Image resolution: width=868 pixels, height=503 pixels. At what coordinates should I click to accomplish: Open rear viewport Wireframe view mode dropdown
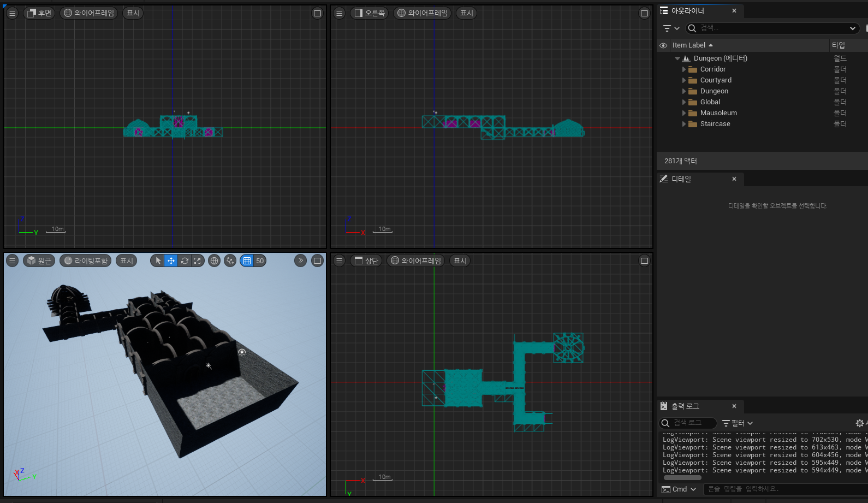89,13
